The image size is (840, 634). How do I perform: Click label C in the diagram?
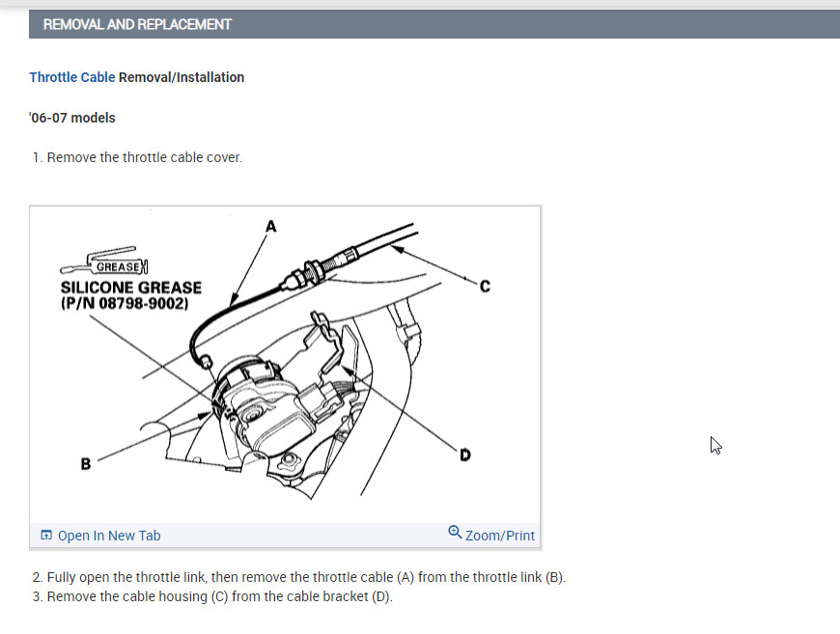485,287
